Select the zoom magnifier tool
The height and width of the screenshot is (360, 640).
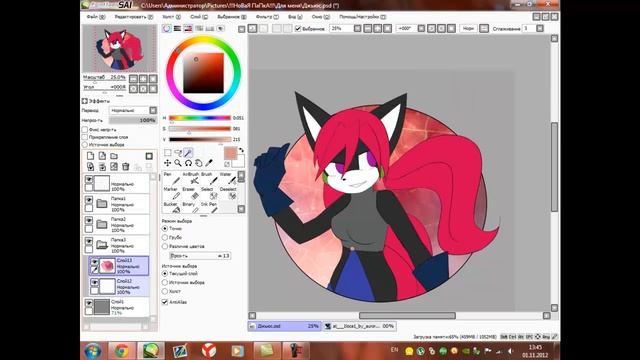point(178,163)
